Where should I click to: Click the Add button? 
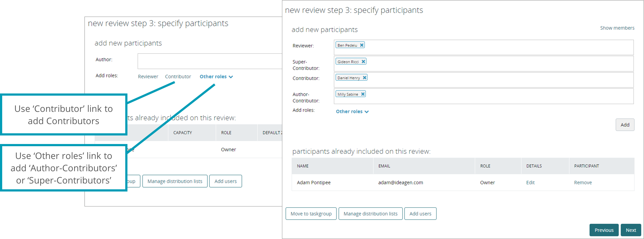coord(625,125)
